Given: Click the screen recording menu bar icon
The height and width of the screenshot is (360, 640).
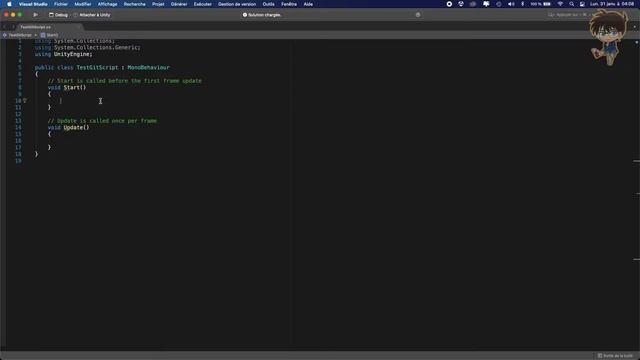Looking at the screenshot, I should pos(449,4).
